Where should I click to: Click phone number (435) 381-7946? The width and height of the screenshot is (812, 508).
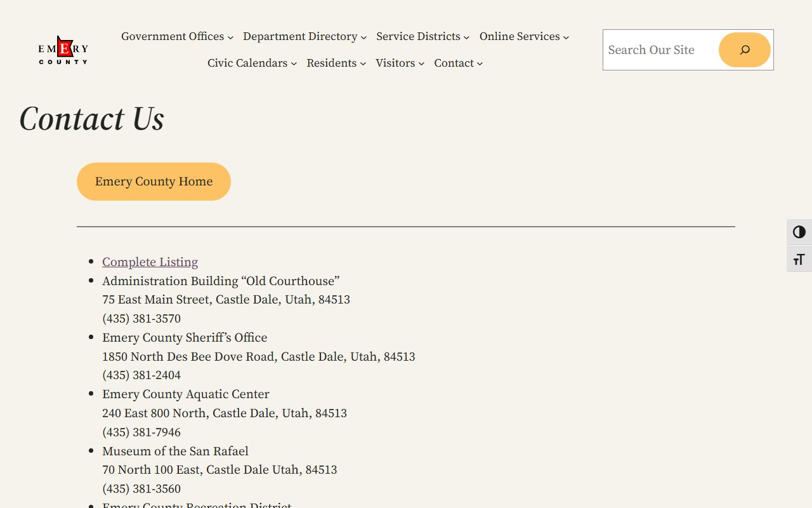point(141,432)
